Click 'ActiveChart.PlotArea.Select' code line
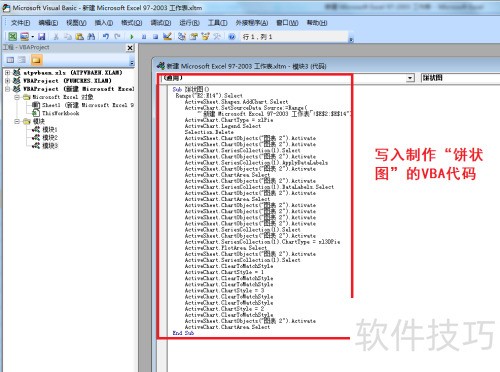The image size is (500, 372). click(226, 248)
